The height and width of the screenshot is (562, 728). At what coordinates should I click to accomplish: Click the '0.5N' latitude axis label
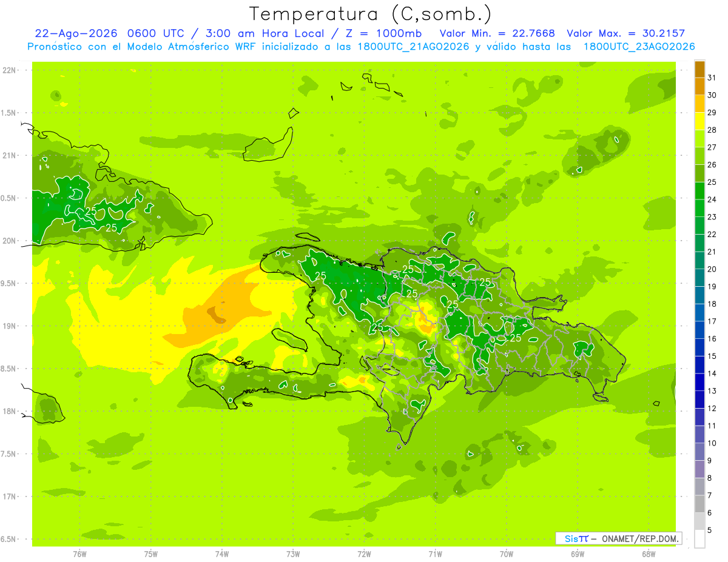9,198
